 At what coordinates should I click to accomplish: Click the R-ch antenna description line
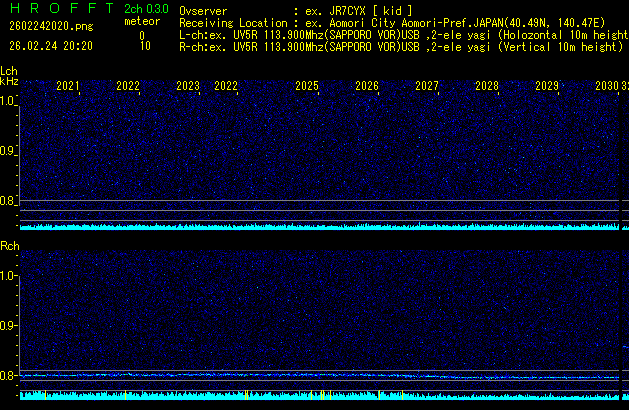(x=400, y=46)
